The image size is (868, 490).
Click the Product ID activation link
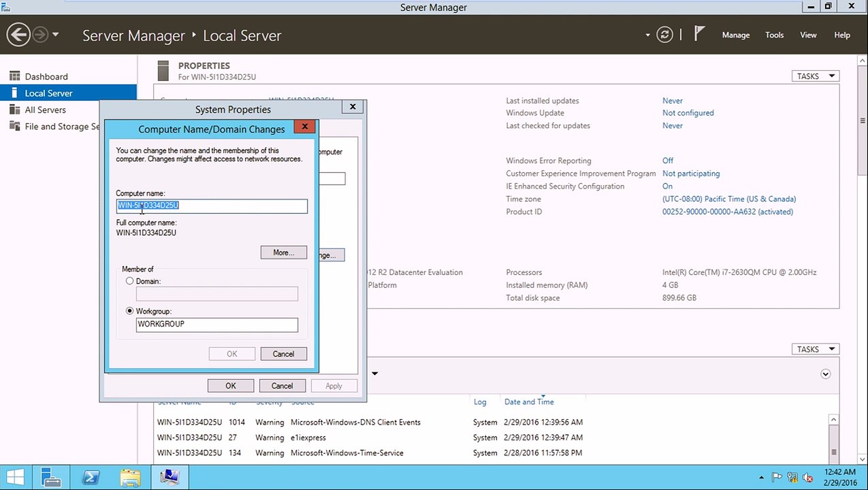(728, 212)
